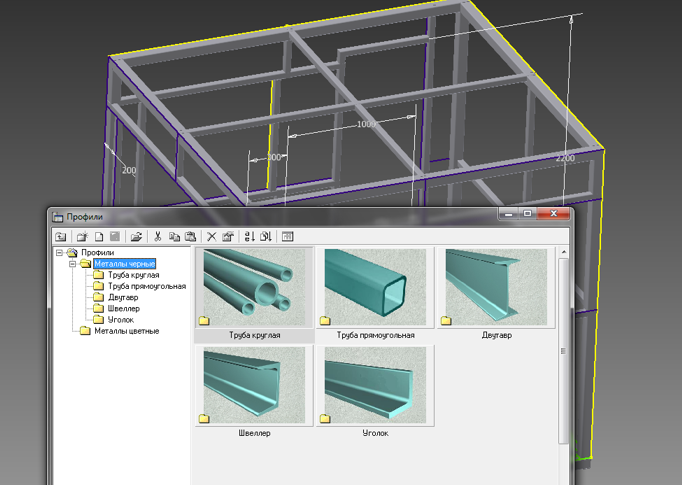Collapse the Профили root tree node

(59, 253)
